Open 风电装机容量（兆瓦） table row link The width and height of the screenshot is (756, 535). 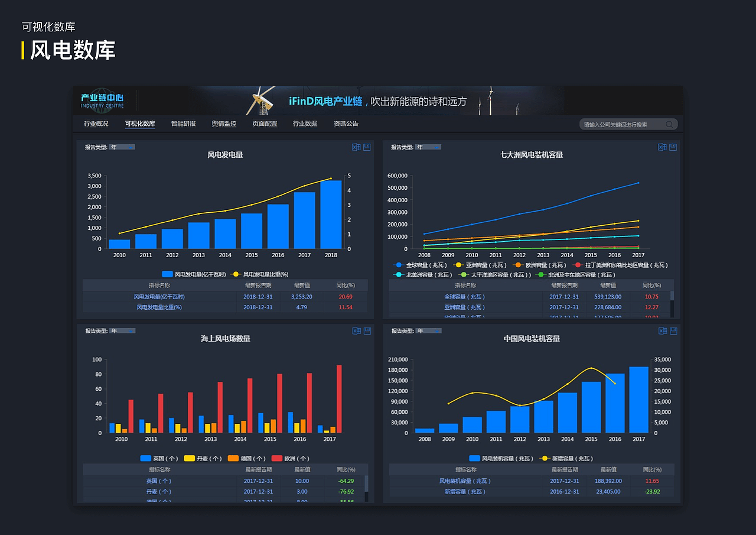click(x=465, y=481)
